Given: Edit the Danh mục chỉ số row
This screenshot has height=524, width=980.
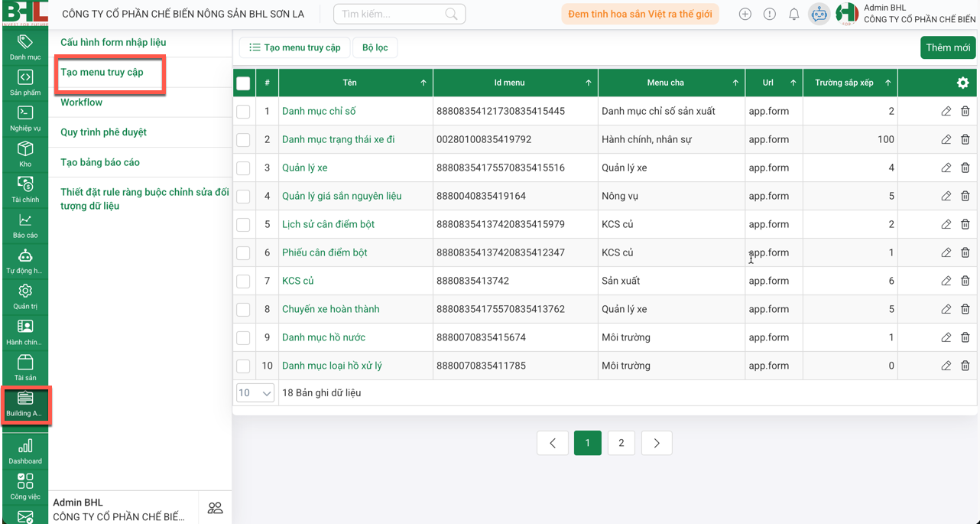Looking at the screenshot, I should 946,111.
